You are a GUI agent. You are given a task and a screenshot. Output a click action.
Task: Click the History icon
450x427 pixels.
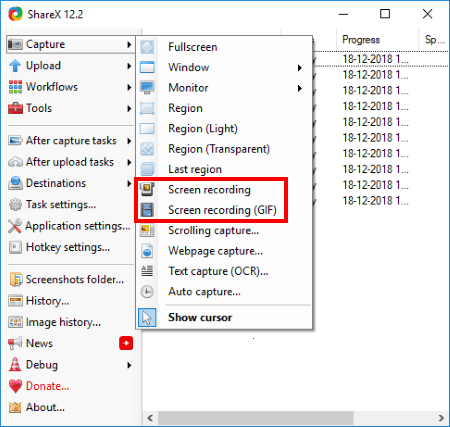15,301
